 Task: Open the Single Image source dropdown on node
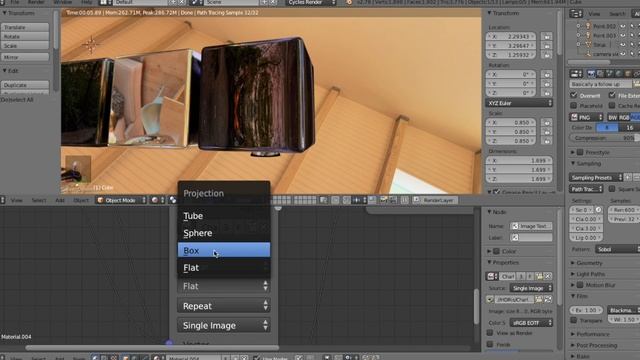coord(224,325)
